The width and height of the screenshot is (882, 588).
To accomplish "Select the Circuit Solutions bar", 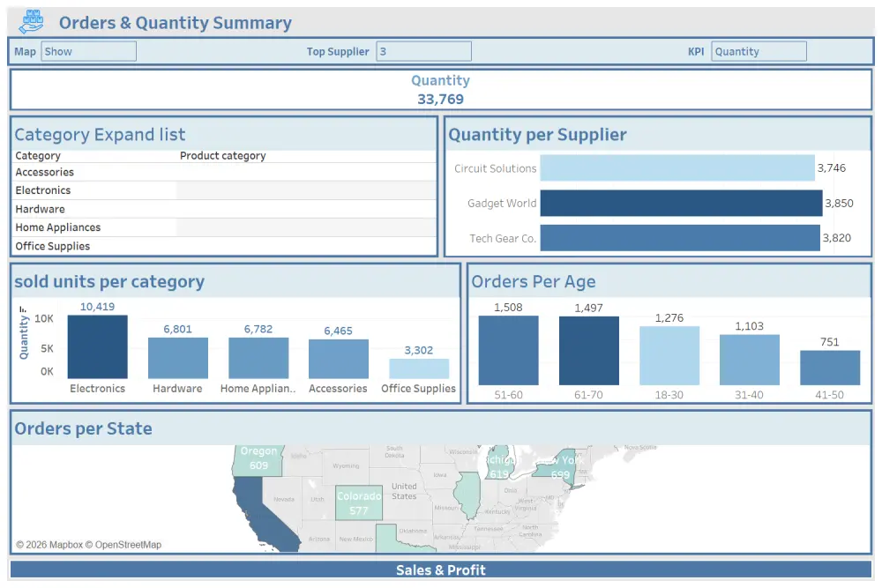I will (x=675, y=167).
